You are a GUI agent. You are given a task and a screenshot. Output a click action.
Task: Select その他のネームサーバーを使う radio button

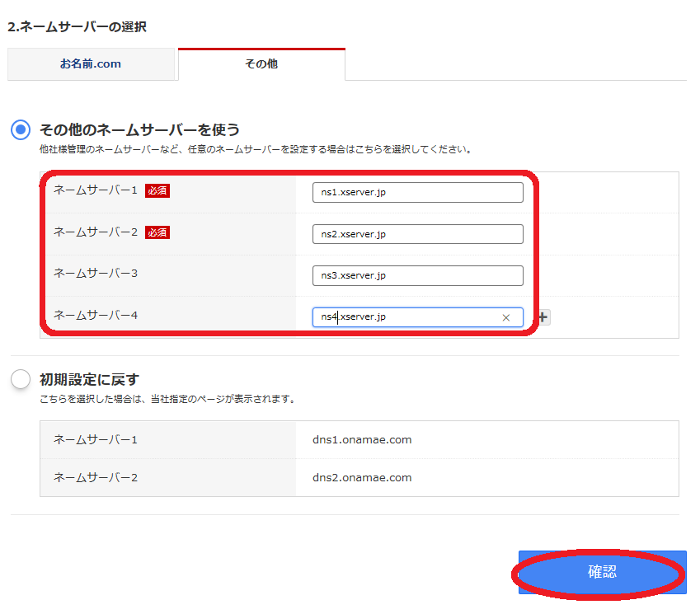(21, 130)
